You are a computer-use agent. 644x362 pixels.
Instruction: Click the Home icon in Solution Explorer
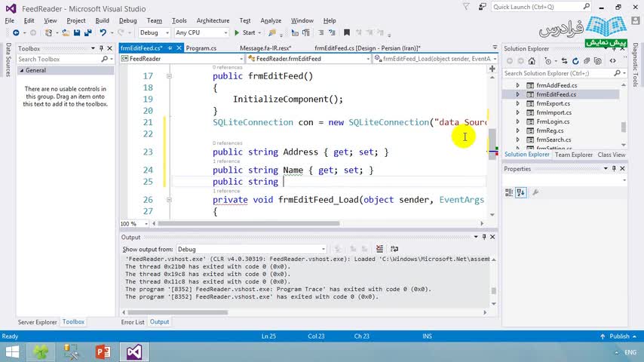532,61
